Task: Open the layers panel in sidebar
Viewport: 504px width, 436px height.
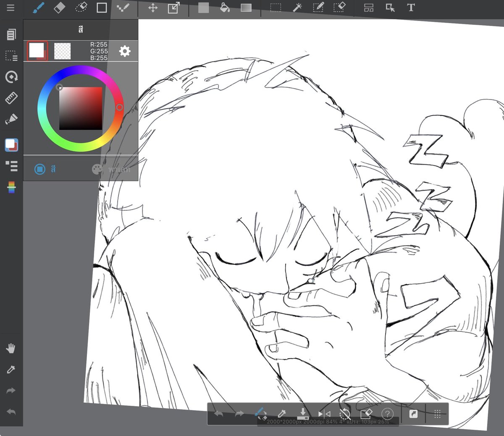Action: coord(11,166)
